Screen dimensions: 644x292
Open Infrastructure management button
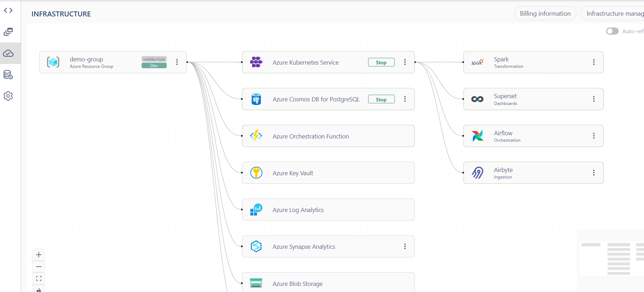(x=613, y=14)
